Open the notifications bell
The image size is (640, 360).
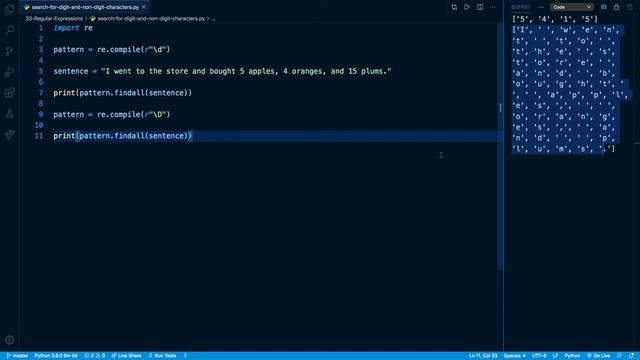click(631, 356)
